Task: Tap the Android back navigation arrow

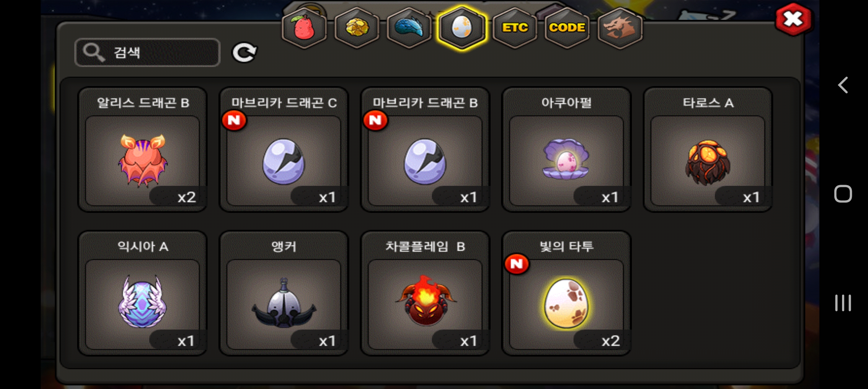Action: (x=843, y=85)
